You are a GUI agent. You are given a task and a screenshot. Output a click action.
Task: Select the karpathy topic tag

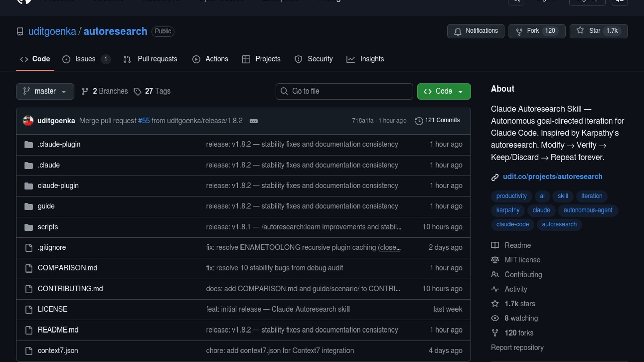point(507,210)
